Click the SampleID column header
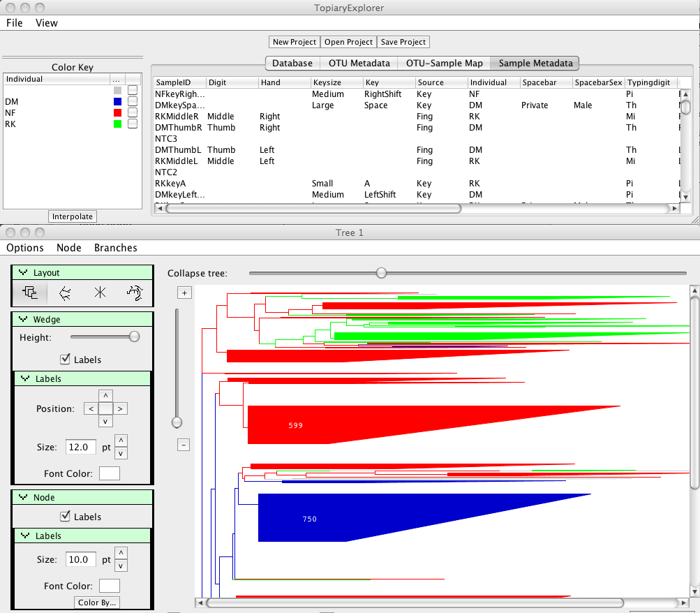 coord(180,82)
